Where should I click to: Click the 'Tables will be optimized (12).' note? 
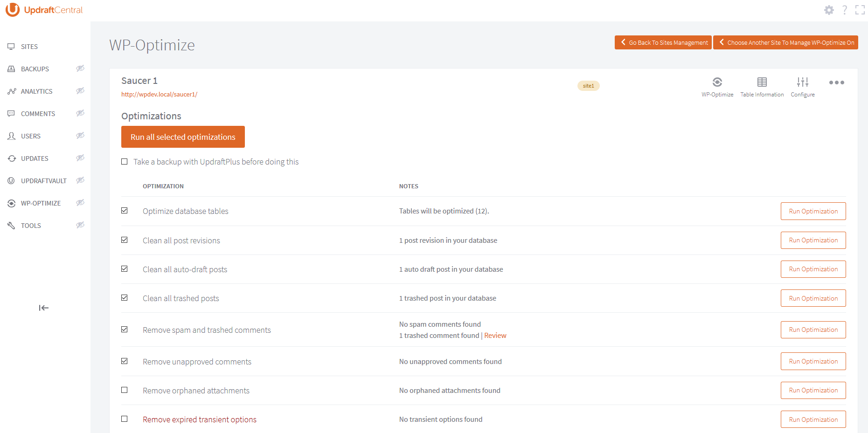coord(444,211)
